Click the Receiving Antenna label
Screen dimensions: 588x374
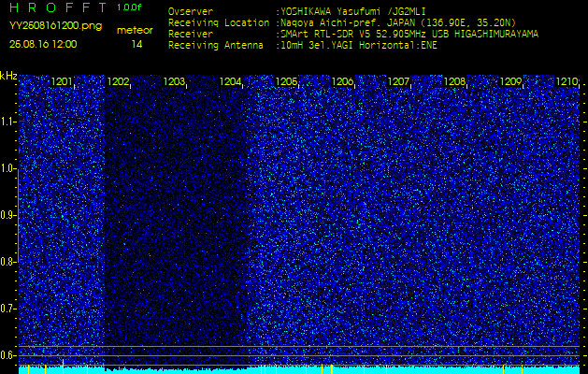click(x=216, y=46)
